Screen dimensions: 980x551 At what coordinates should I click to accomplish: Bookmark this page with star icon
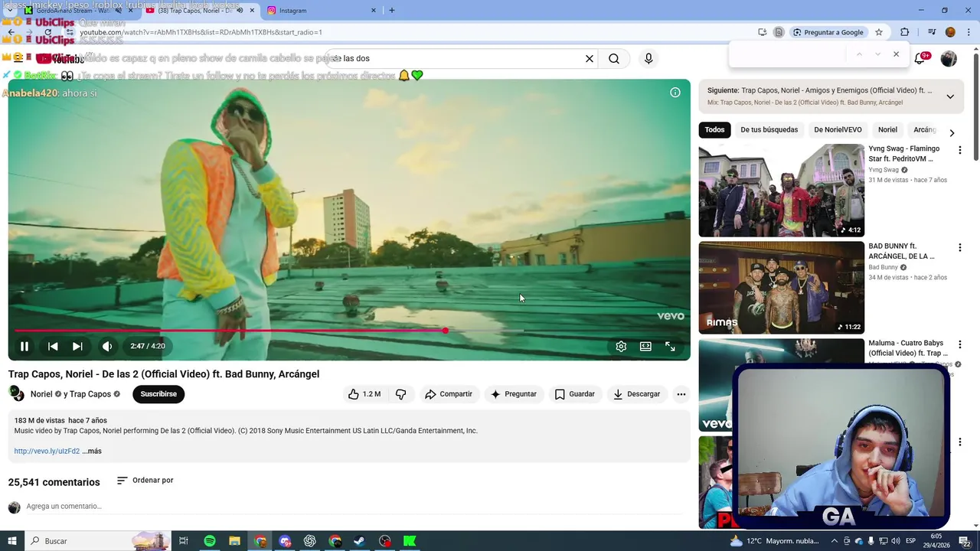879,32
